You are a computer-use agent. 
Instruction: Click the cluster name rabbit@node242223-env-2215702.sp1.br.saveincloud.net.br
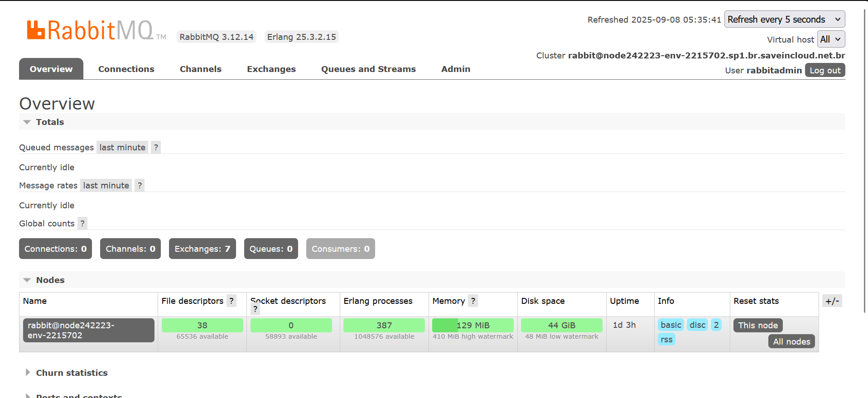(707, 55)
